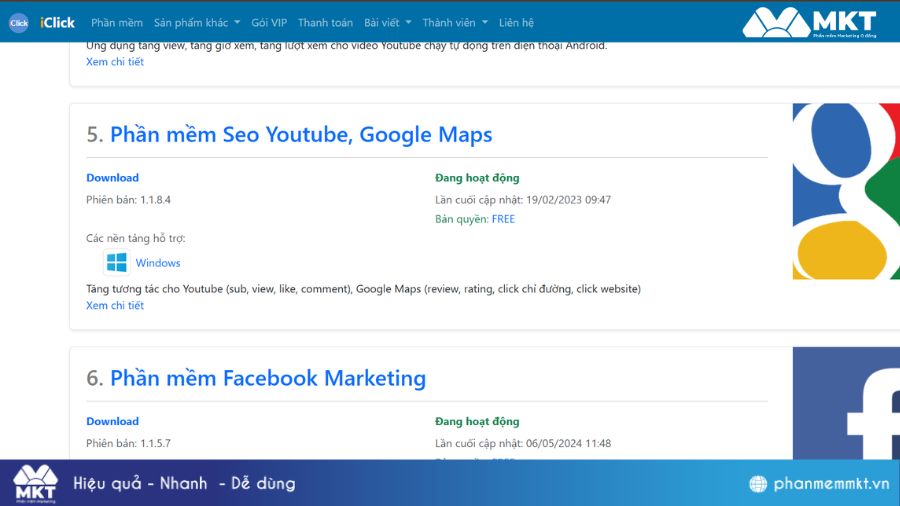This screenshot has height=506, width=900.
Task: Click Download for Seo Youtube software
Action: (x=112, y=178)
